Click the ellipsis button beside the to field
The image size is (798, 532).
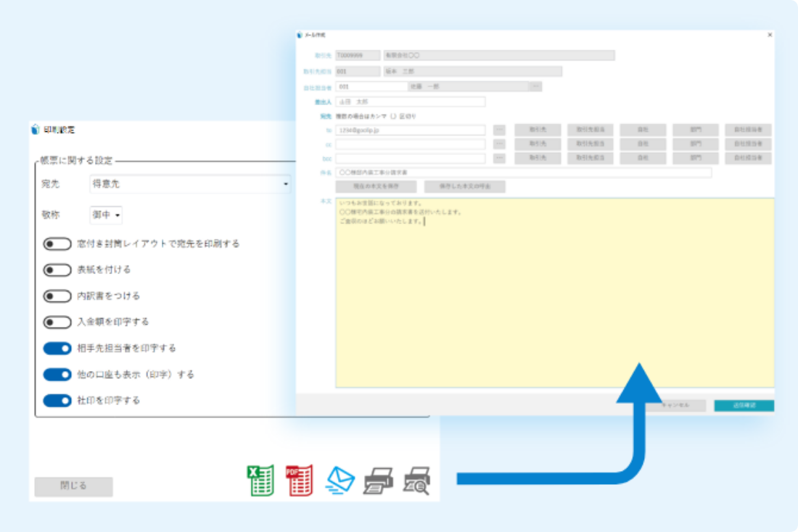[499, 130]
